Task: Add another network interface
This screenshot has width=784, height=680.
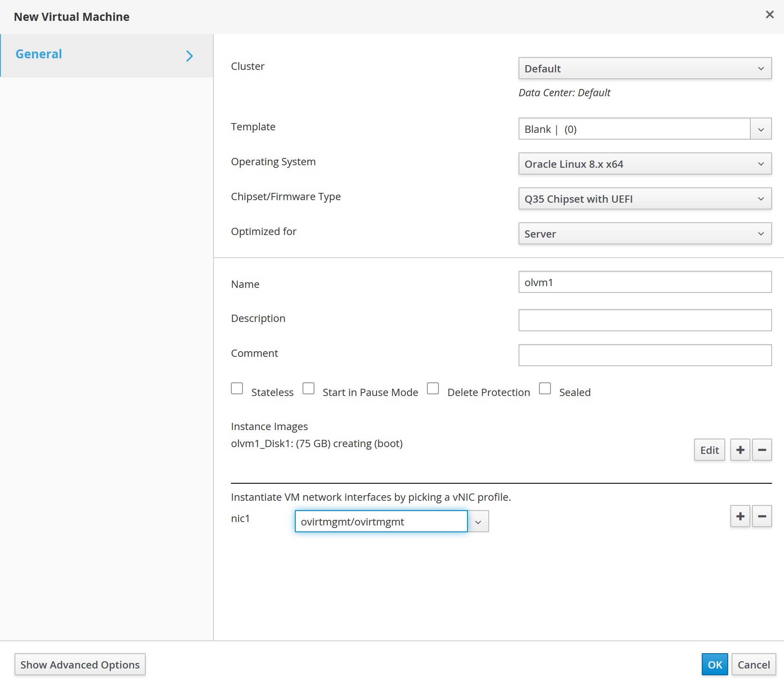Action: coord(740,516)
